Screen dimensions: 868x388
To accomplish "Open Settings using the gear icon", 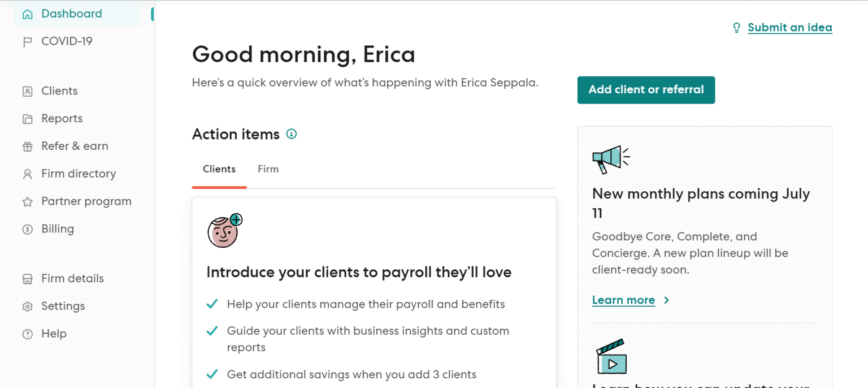I will click(x=27, y=306).
